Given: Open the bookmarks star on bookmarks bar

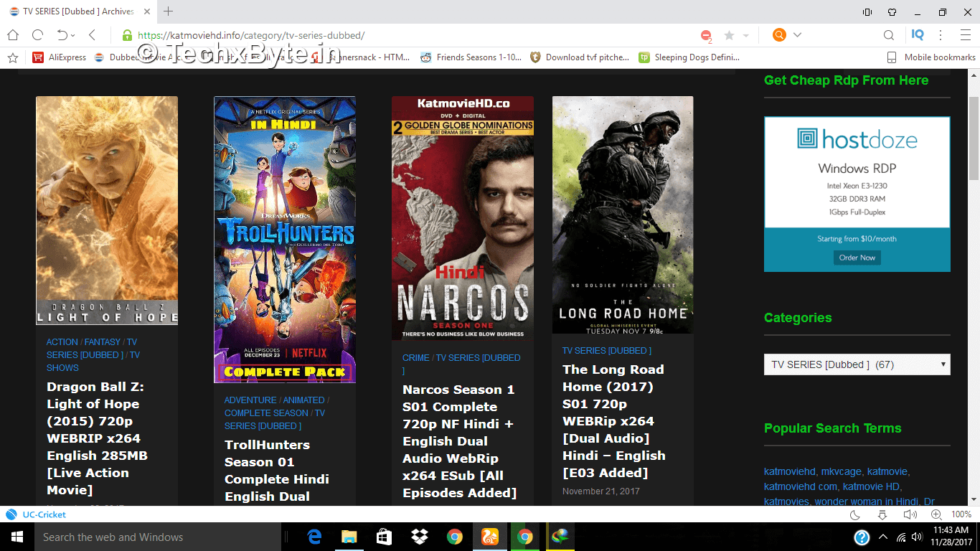Looking at the screenshot, I should (12, 57).
